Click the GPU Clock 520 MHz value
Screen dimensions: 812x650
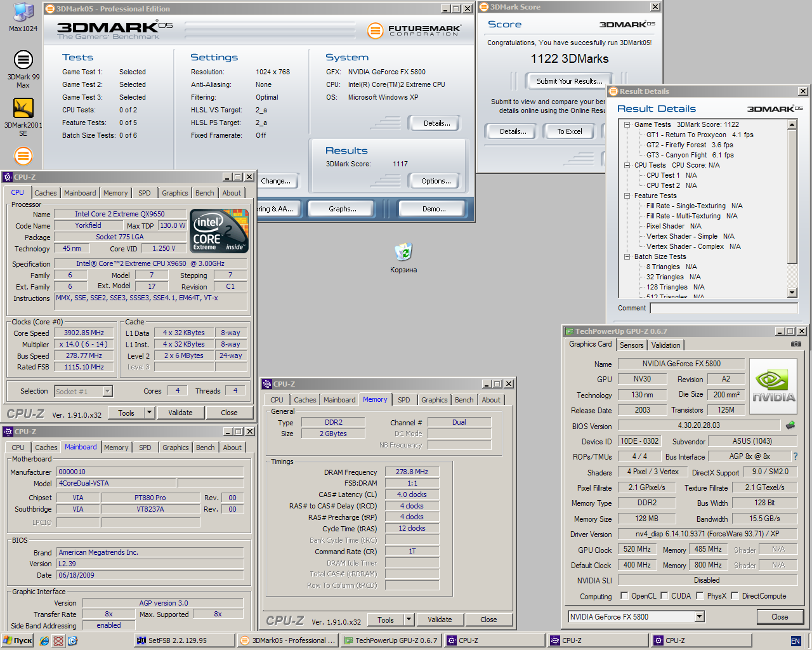637,549
